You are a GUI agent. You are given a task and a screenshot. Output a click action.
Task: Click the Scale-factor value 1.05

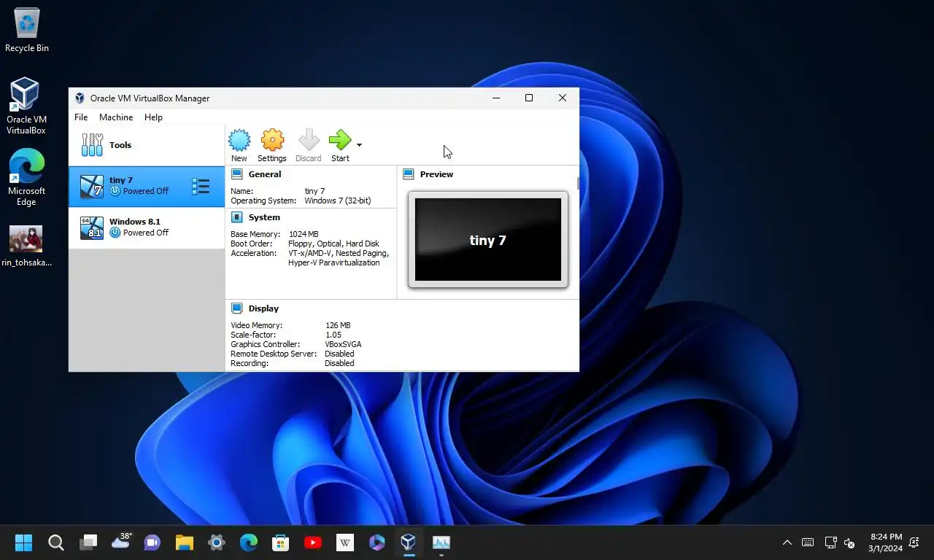tap(333, 335)
